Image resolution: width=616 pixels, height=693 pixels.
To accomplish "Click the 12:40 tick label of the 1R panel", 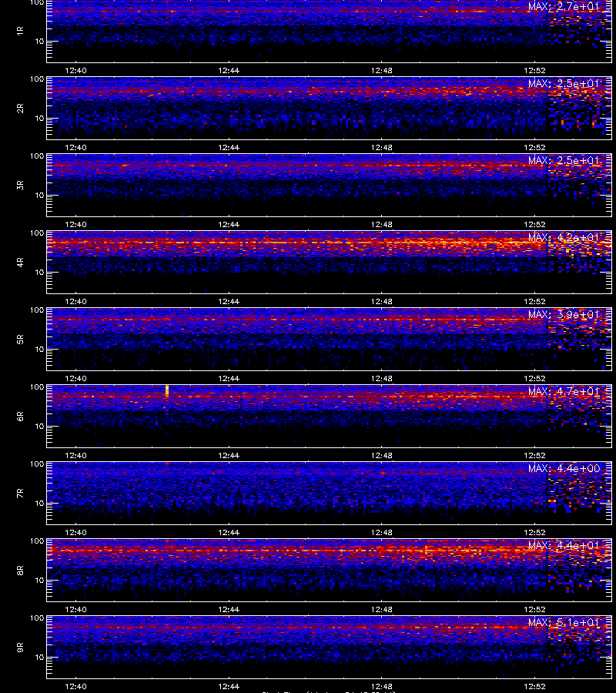I will coord(75,70).
